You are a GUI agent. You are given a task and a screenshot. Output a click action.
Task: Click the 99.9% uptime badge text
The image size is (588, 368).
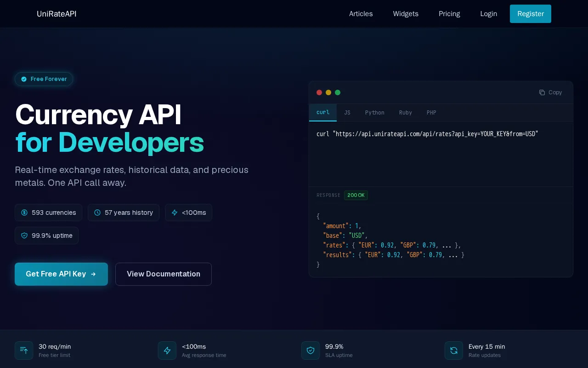(x=52, y=236)
